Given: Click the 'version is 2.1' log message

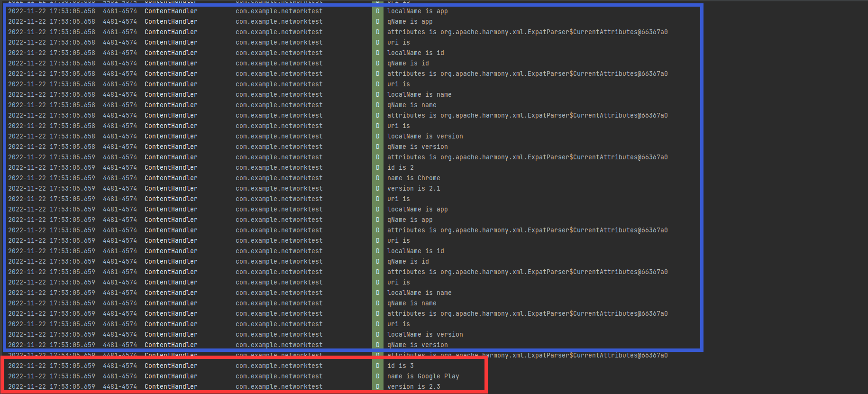Looking at the screenshot, I should (x=413, y=188).
